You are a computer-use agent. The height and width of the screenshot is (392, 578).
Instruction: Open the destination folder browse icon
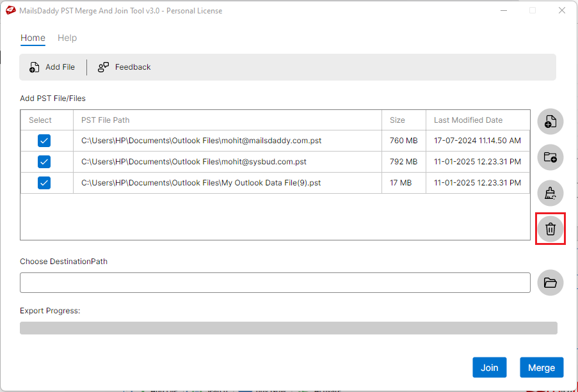click(550, 283)
